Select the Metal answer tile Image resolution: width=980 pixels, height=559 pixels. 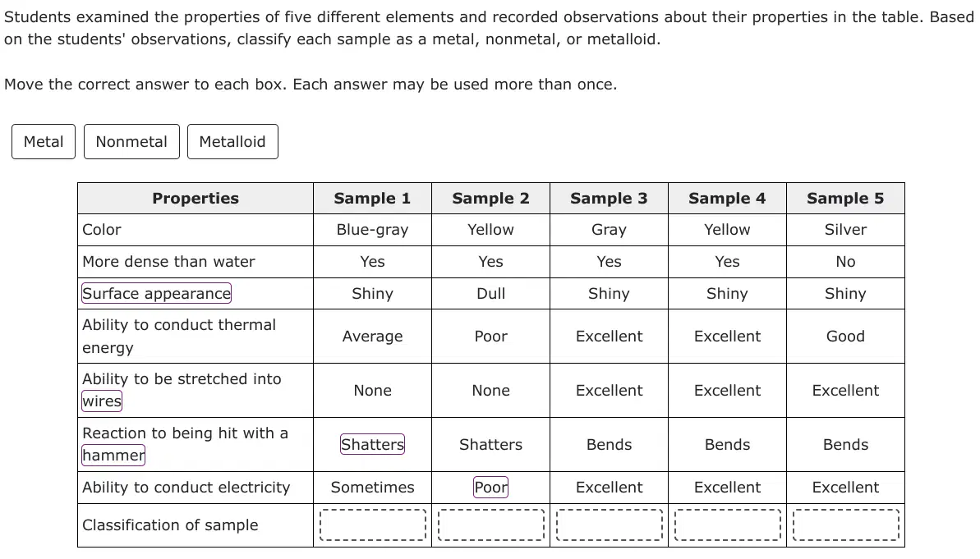pos(43,142)
